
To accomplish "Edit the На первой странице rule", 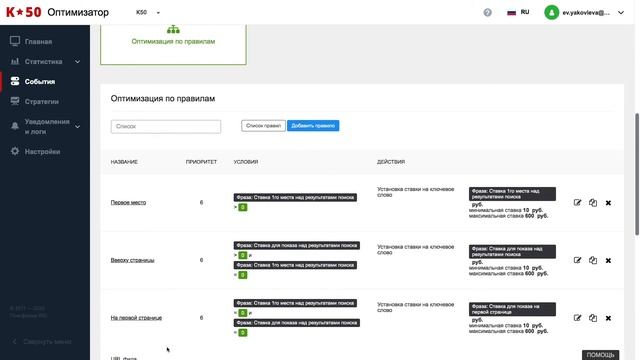I will [x=577, y=318].
